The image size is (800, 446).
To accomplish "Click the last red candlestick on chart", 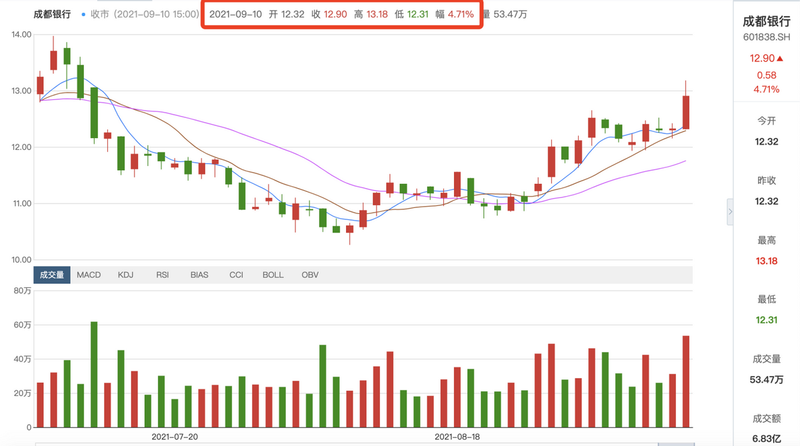I will coord(686,112).
